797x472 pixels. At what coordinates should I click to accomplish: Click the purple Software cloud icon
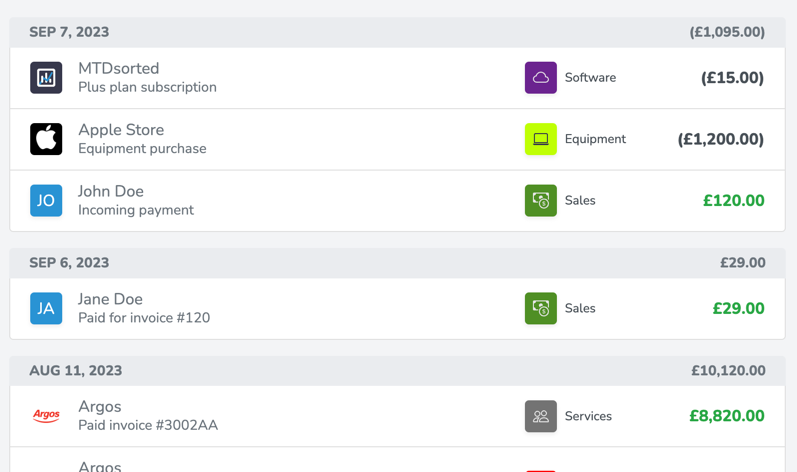[541, 78]
